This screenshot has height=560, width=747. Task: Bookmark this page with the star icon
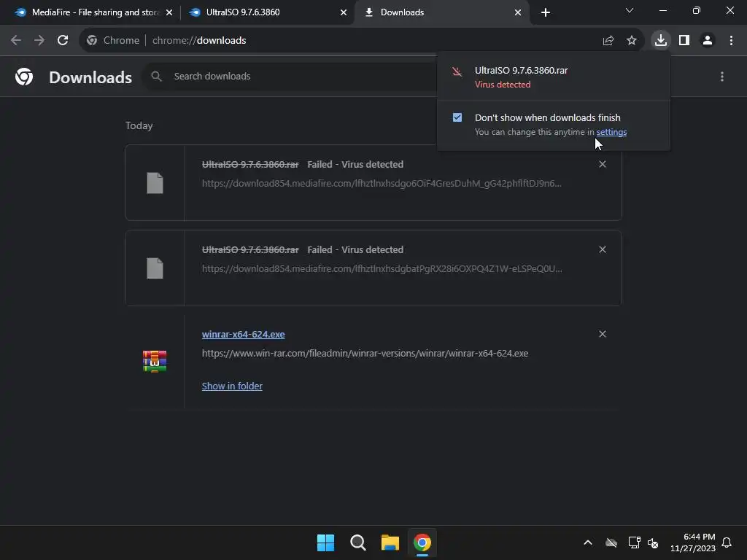(x=631, y=41)
